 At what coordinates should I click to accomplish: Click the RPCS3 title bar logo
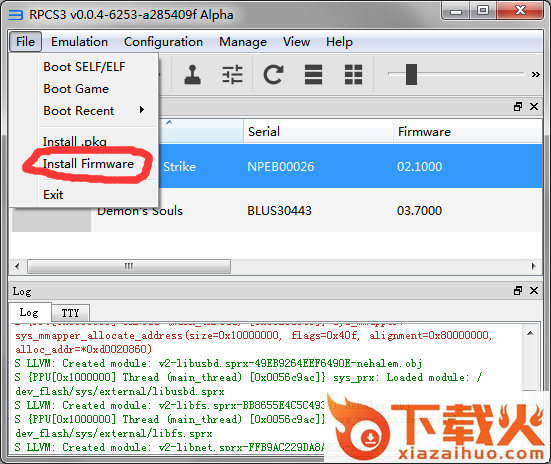click(x=15, y=15)
